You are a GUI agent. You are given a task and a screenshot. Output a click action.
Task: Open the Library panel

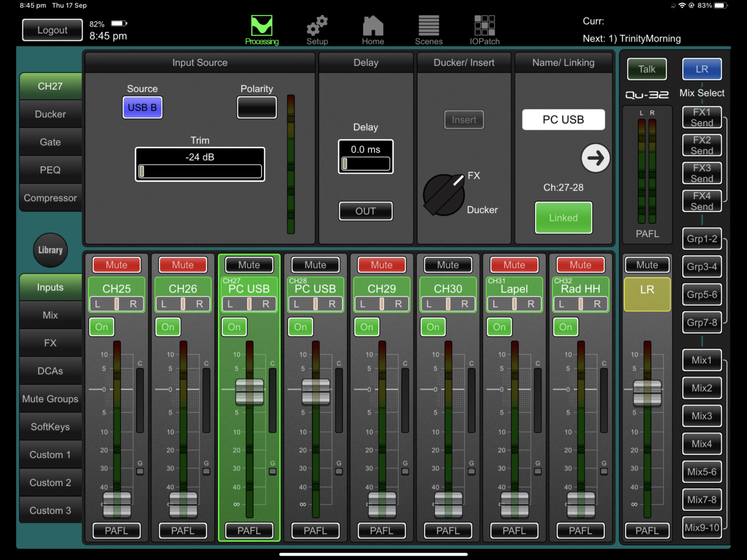[50, 250]
